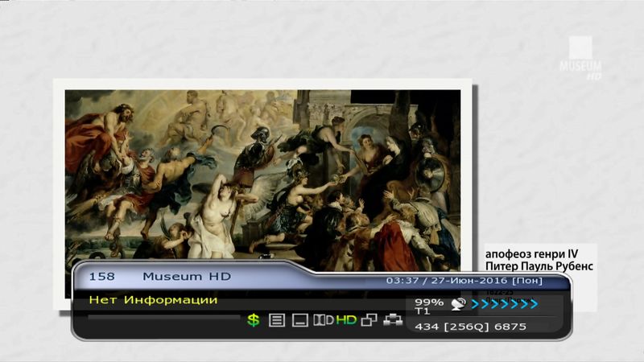Select the Museum HD channel name
Image resolution: width=644 pixels, height=362 pixels.
click(x=186, y=276)
